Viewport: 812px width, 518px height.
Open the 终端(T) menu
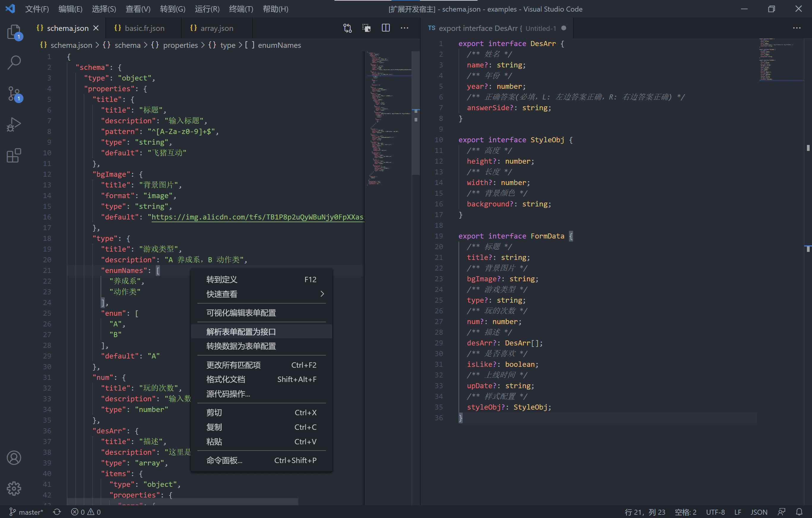(x=241, y=9)
